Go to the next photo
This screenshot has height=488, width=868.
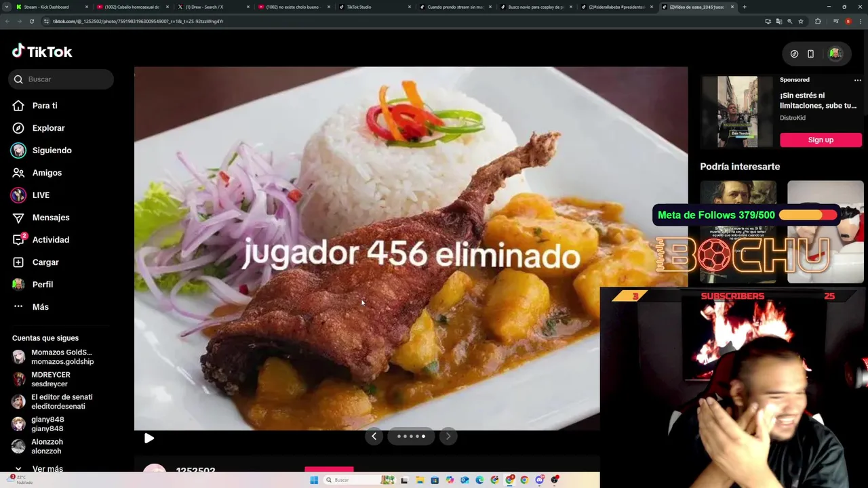[x=448, y=436]
